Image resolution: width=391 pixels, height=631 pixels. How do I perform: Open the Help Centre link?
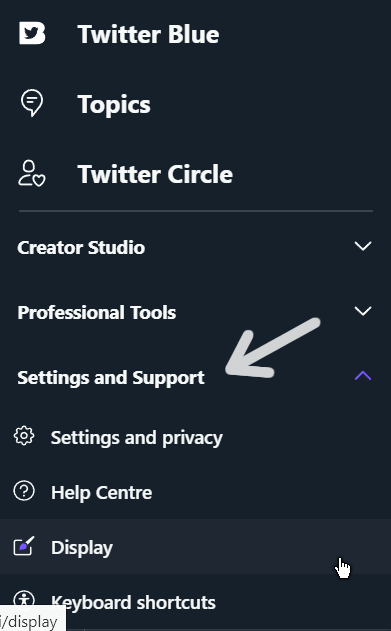pyautogui.click(x=101, y=493)
